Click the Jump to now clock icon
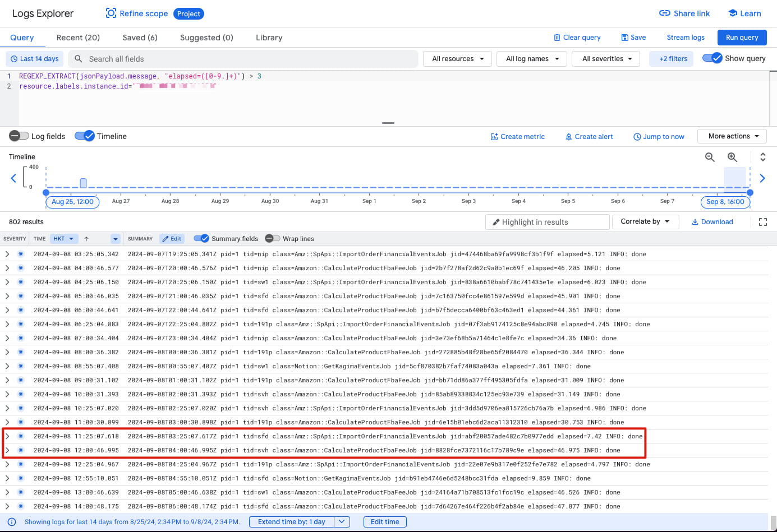Image resolution: width=777 pixels, height=532 pixels. pos(637,137)
